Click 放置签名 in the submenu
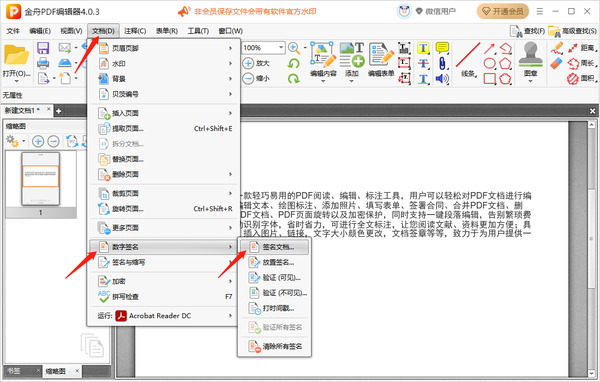This screenshot has width=600, height=382. tap(274, 263)
